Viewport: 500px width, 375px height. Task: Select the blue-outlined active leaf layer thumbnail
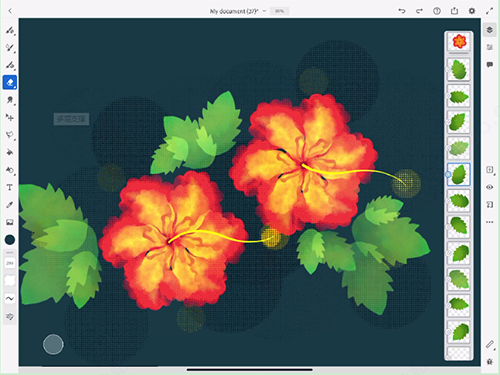click(x=459, y=174)
